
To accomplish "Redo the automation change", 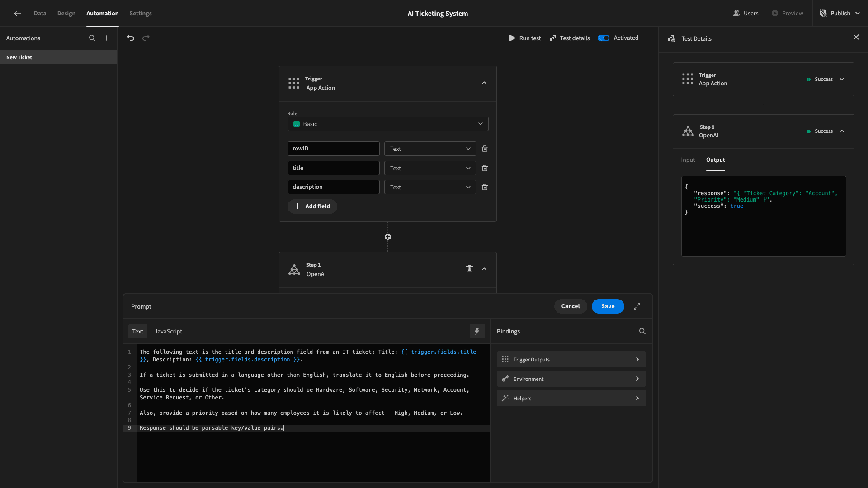I will (x=146, y=38).
